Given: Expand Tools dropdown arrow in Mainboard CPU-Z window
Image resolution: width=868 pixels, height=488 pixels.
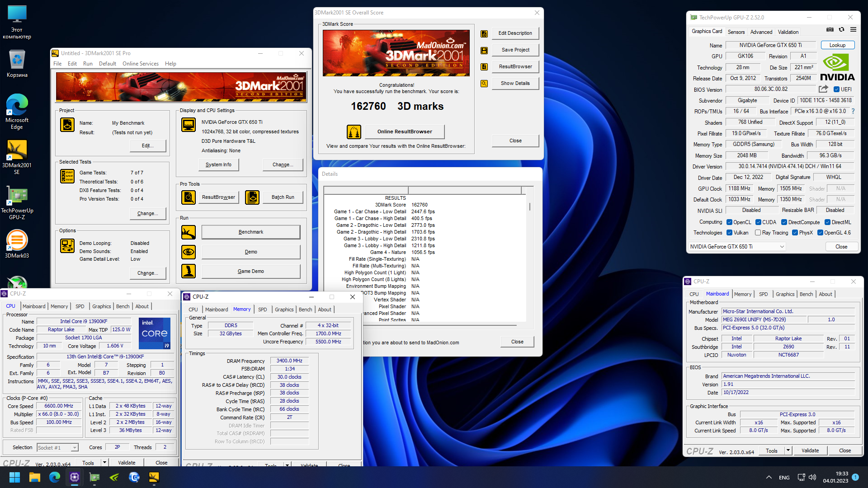Looking at the screenshot, I should click(788, 450).
